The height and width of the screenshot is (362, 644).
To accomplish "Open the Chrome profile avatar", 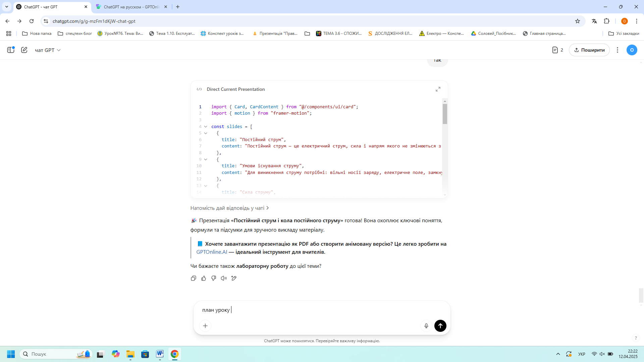I will pos(625,21).
